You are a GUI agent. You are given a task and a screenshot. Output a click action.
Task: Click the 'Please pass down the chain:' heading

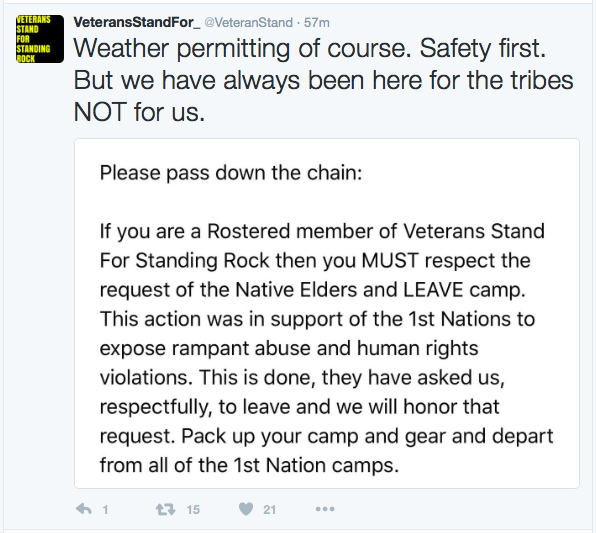click(231, 173)
